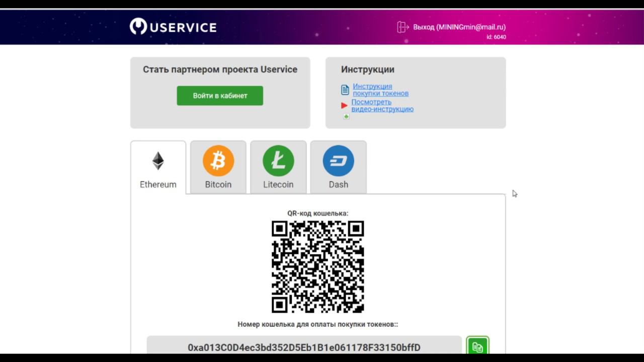Click the document icon beside instructions link
The height and width of the screenshot is (362, 644).
tap(345, 90)
